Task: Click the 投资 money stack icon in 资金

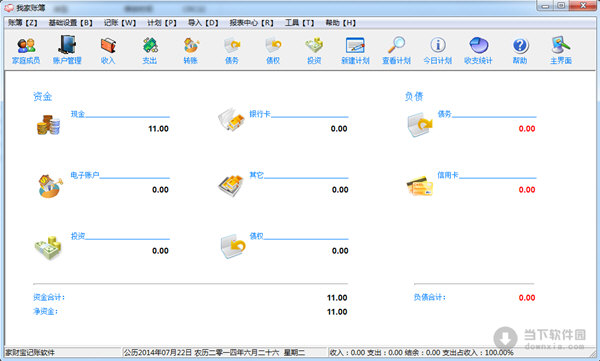Action: point(48,248)
